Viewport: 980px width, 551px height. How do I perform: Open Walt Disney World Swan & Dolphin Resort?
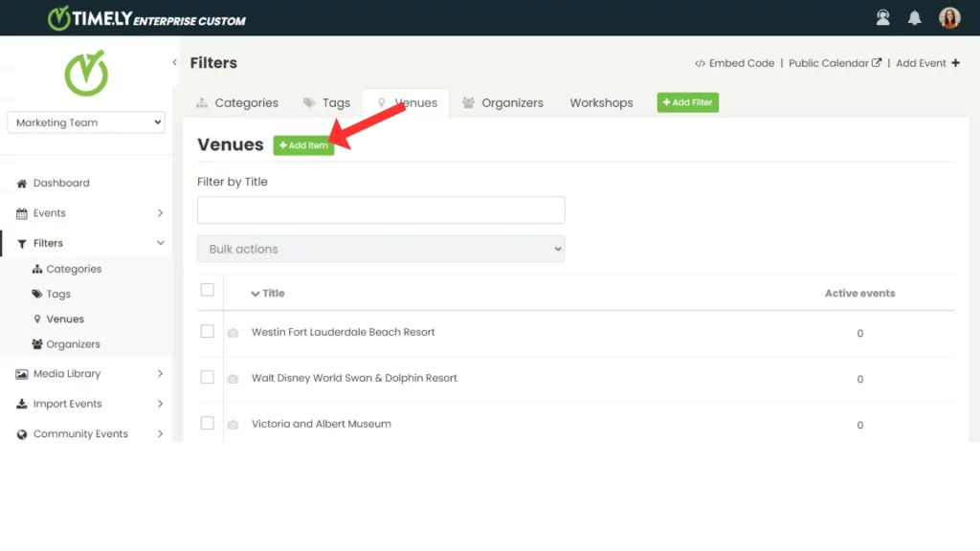pos(354,378)
